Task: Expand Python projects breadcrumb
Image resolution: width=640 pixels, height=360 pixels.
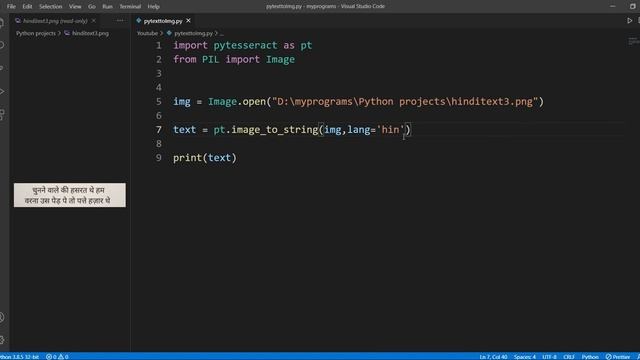Action: pos(36,33)
